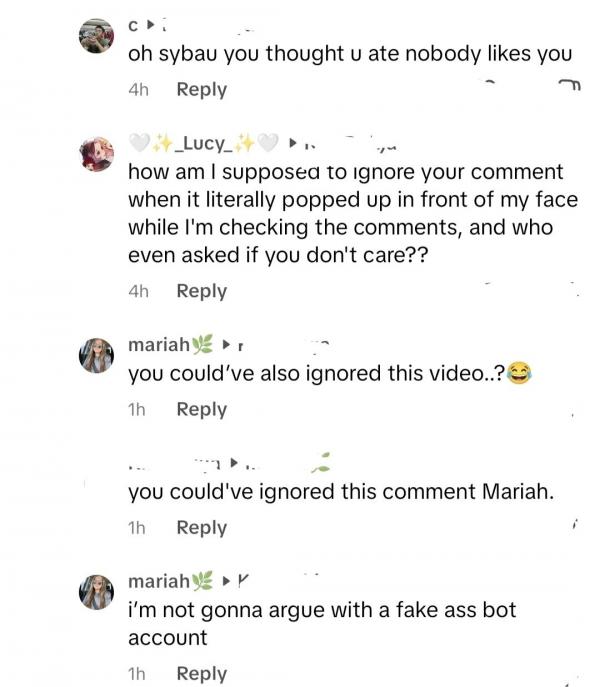Open mariah's username on the video comment
This screenshot has width=600, height=687.
pos(159,346)
